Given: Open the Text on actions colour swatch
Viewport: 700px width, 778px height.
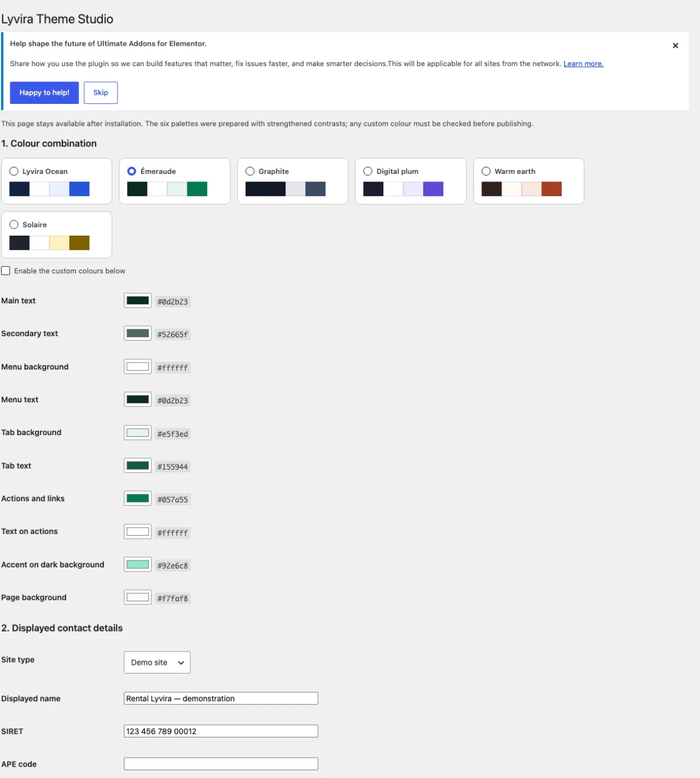Looking at the screenshot, I should [138, 531].
